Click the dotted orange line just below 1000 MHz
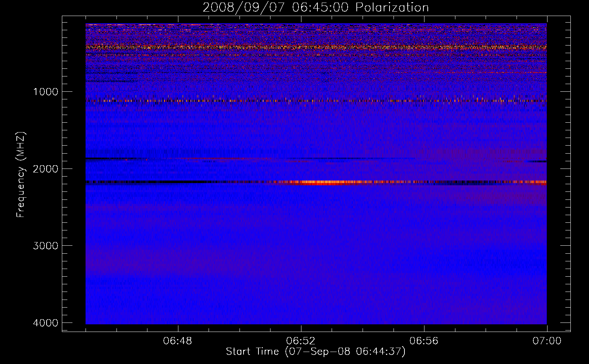The height and width of the screenshot is (364, 589). point(255,100)
